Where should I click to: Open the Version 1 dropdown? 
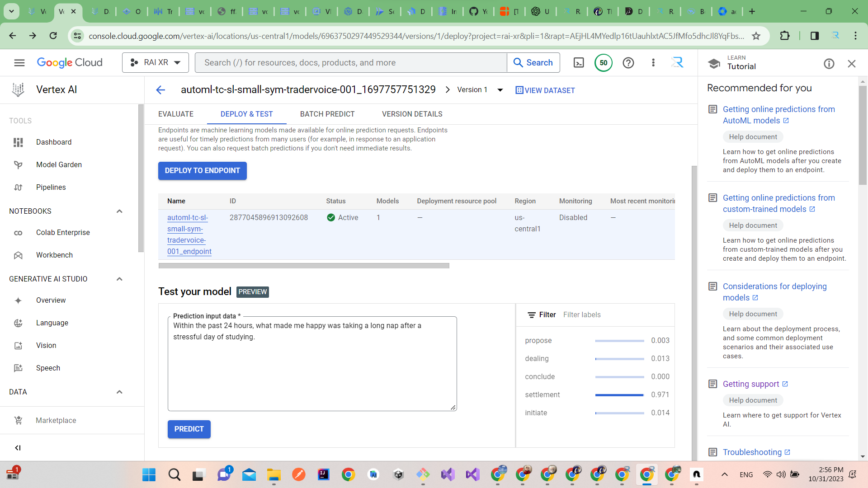coord(479,89)
